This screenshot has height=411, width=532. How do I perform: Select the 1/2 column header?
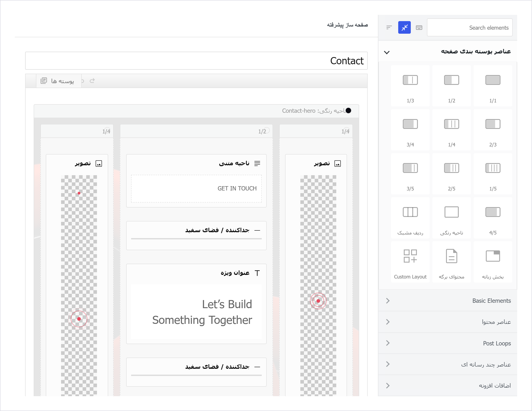(x=196, y=131)
